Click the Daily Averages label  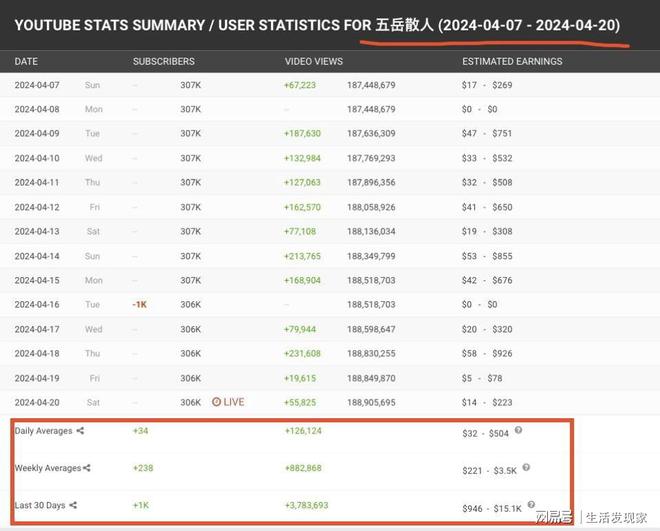43,431
